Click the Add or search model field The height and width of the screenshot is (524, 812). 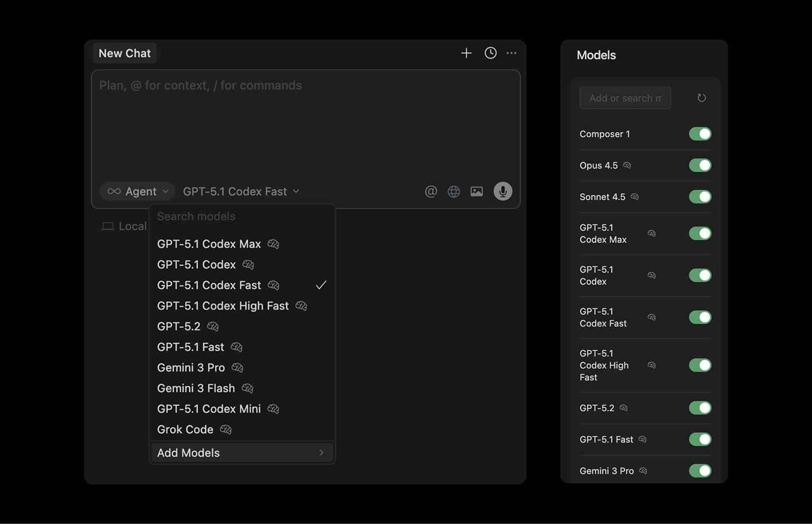pyautogui.click(x=625, y=98)
